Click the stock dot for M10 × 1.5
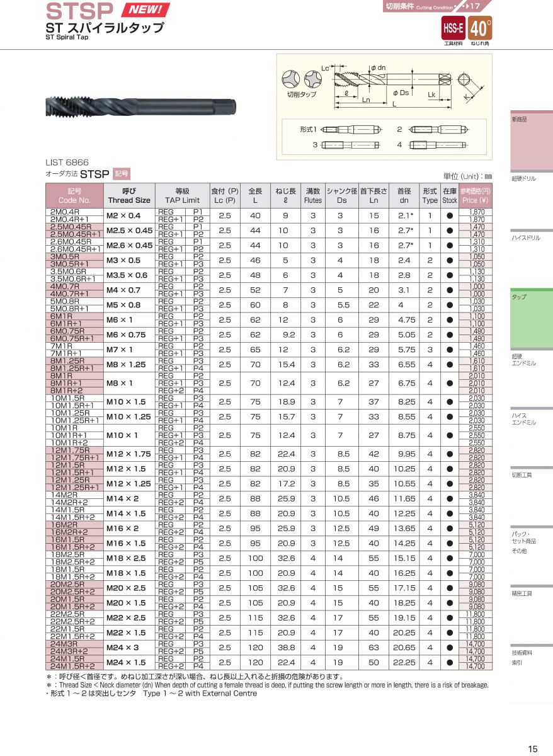This screenshot has width=553, height=756. click(x=450, y=402)
